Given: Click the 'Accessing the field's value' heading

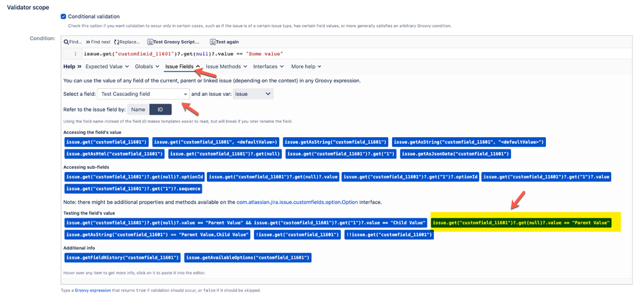Looking at the screenshot, I should click(92, 132).
